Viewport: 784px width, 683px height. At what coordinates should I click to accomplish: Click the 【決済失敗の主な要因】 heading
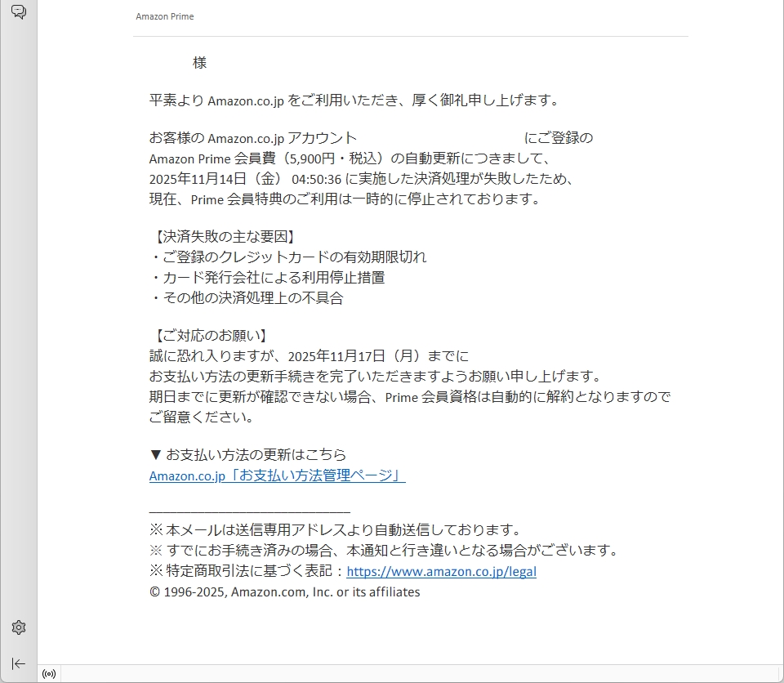click(222, 237)
